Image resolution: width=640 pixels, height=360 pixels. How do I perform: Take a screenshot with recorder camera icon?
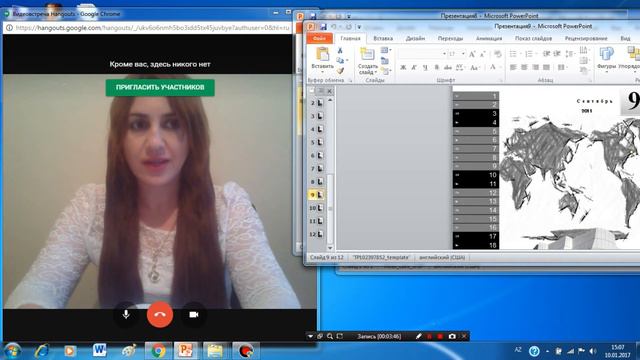[x=452, y=336]
